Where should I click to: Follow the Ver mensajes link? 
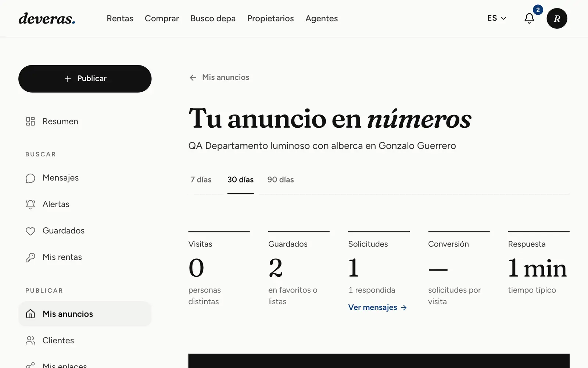point(377,307)
